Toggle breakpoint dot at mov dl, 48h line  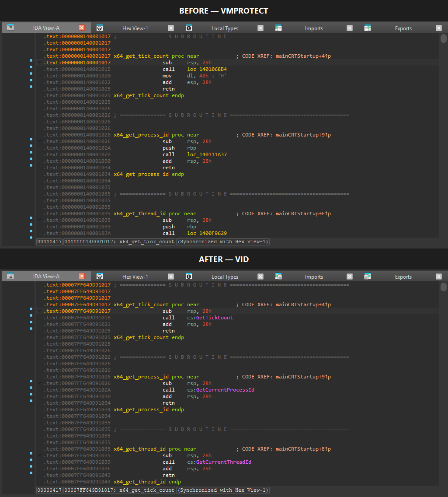(x=31, y=73)
